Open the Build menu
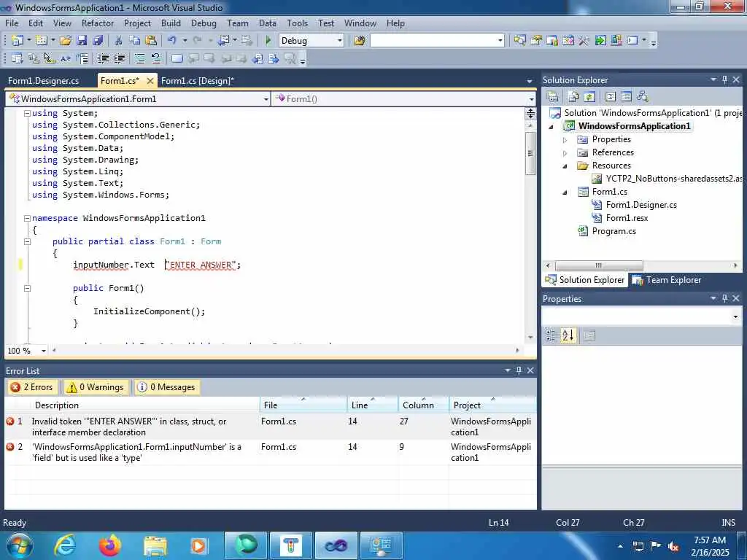This screenshot has width=747, height=560. point(171,23)
